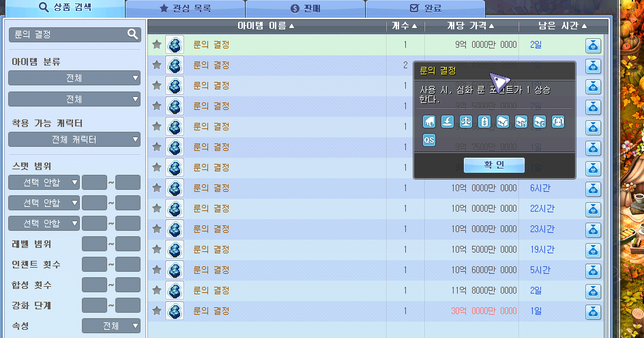Click the maximum 인챈트 횟수 field
The height and width of the screenshot is (338, 644).
pos(128,264)
